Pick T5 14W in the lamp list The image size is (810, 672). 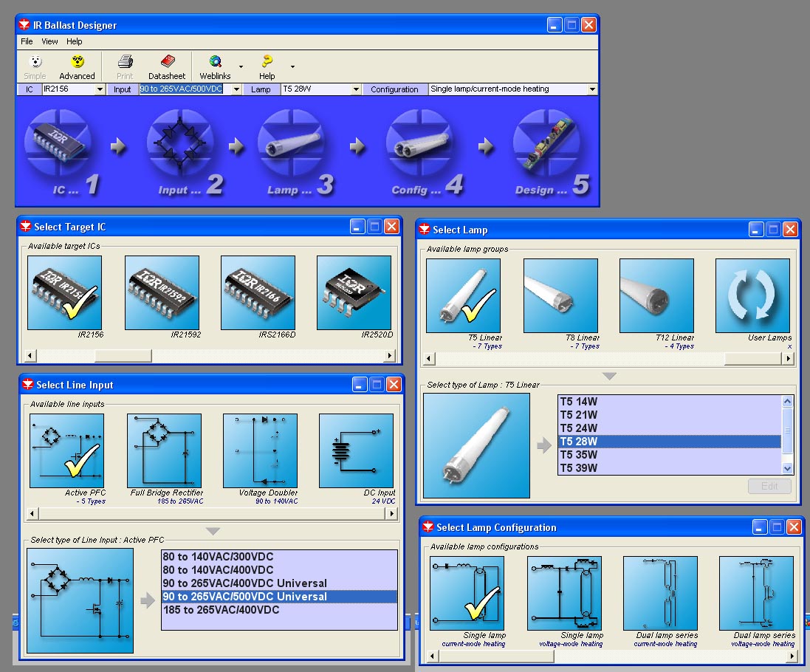[670, 401]
